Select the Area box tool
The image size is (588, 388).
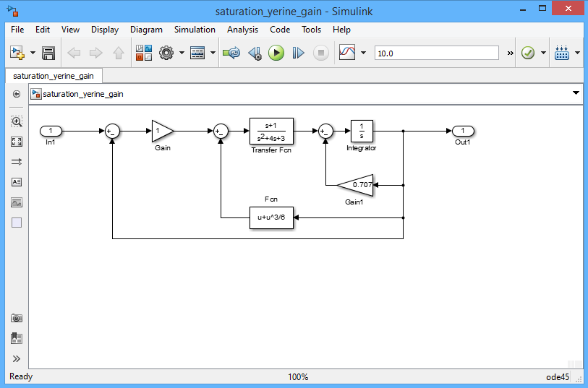17,223
